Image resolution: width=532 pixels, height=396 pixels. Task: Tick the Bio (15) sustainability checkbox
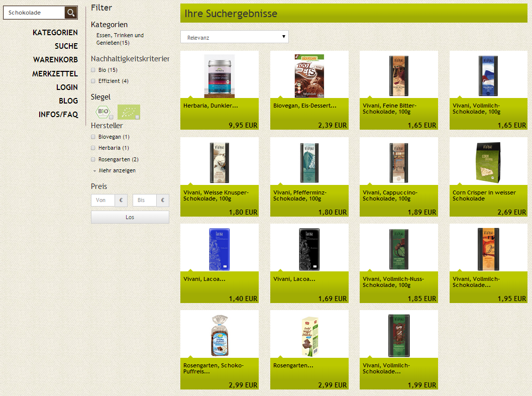[x=93, y=70]
